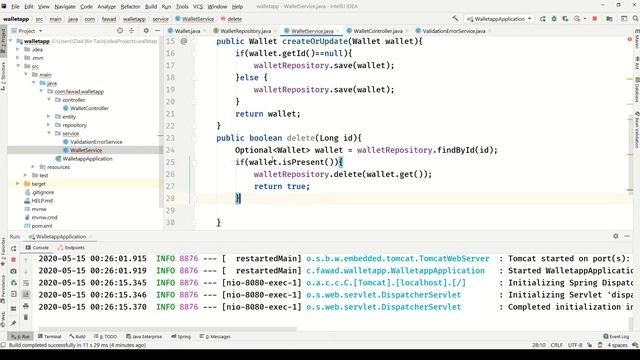Click the Clear All trash icon in console
The image size is (640, 360).
click(26, 317)
